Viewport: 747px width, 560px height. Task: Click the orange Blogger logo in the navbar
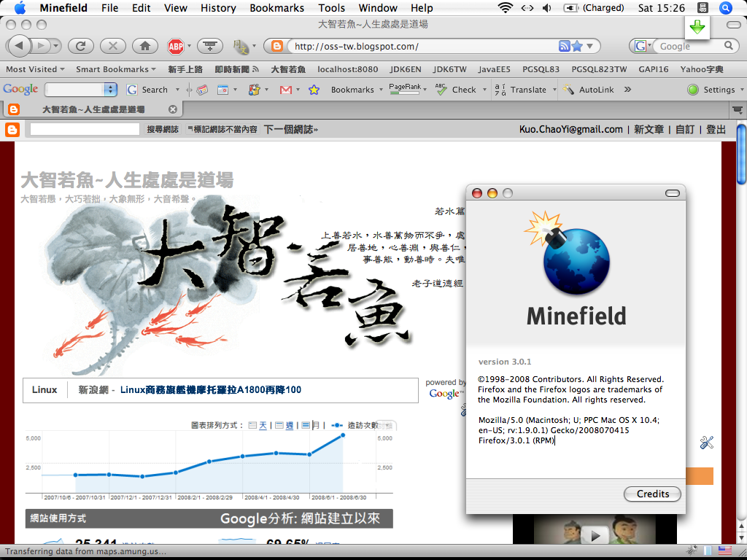[12, 130]
